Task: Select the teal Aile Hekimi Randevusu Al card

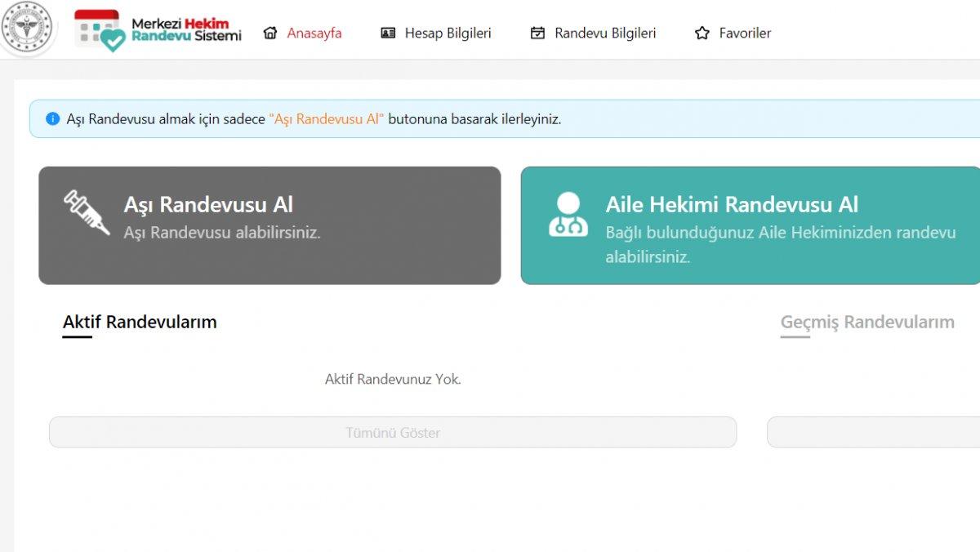Action: (750, 224)
